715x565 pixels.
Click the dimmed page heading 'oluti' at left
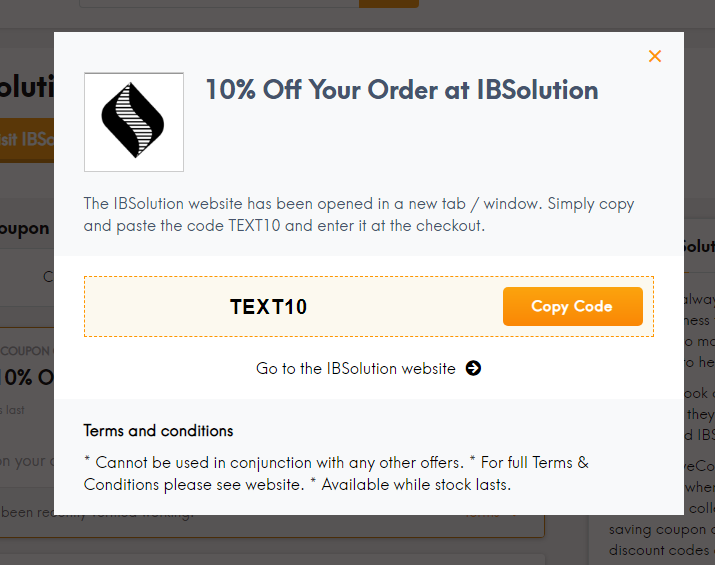click(27, 87)
